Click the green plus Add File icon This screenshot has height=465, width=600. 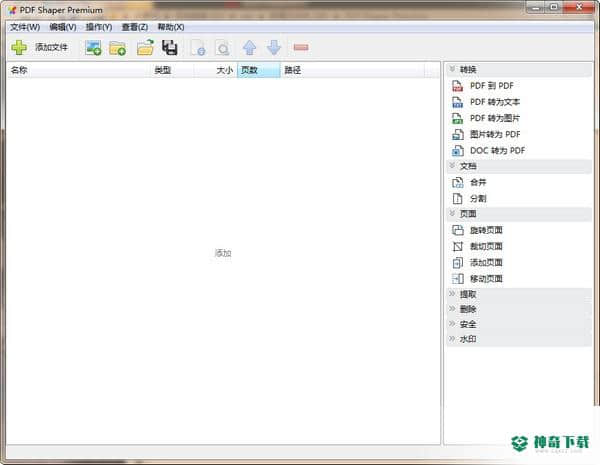pyautogui.click(x=19, y=47)
